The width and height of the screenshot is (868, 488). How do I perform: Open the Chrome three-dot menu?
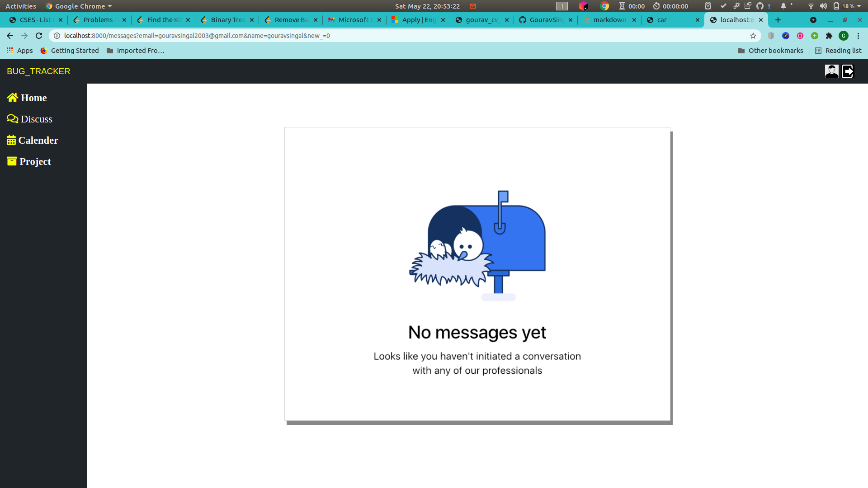coord(858,36)
